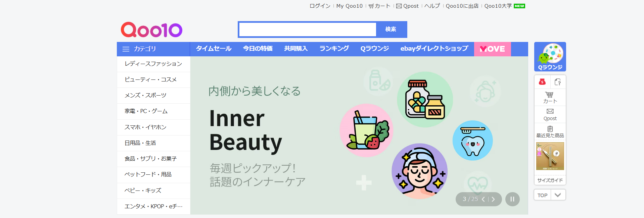Open the タイムセール tab
644x218 pixels.
coord(214,49)
